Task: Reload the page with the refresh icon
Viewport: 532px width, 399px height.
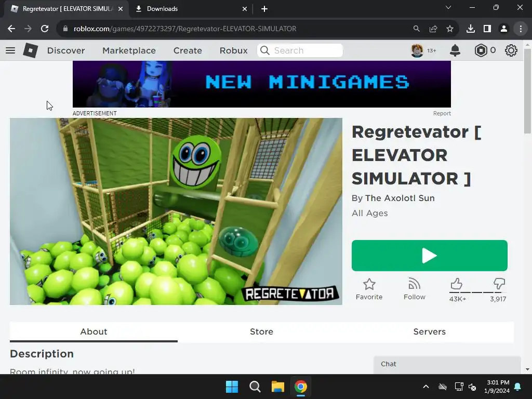Action: coord(45,29)
